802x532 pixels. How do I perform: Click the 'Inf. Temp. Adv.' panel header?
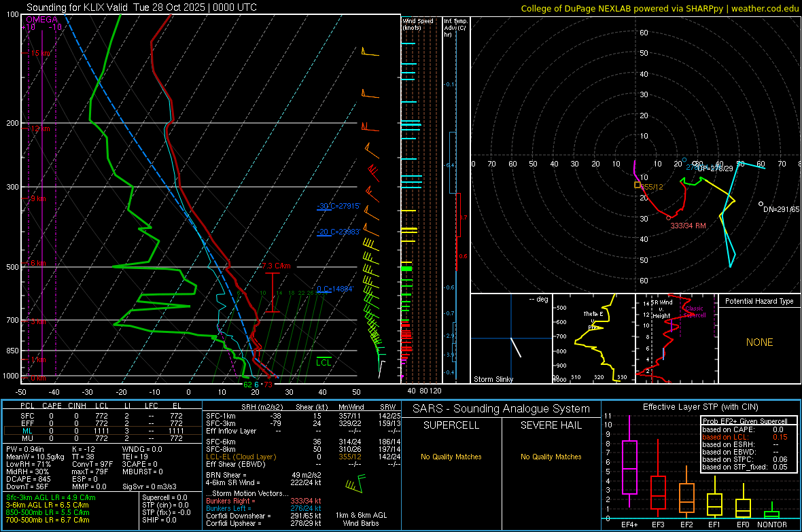tap(456, 28)
